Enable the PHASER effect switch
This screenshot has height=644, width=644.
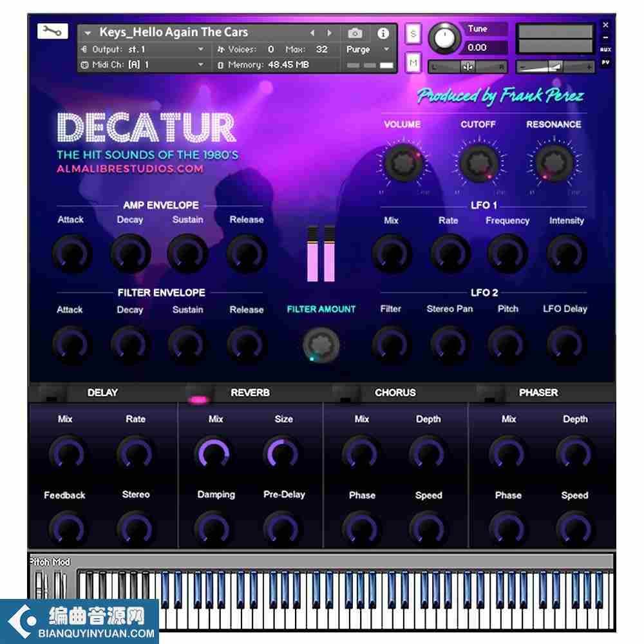pyautogui.click(x=490, y=393)
